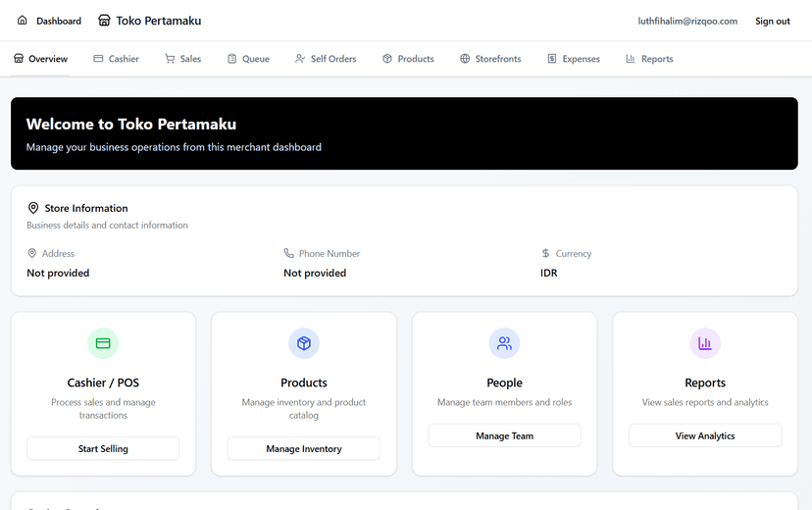Click View sales reports and analytics text
This screenshot has width=812, height=510.
click(x=705, y=402)
